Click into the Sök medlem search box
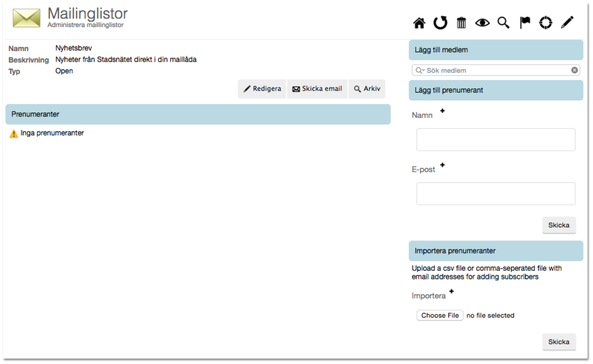 pyautogui.click(x=496, y=70)
